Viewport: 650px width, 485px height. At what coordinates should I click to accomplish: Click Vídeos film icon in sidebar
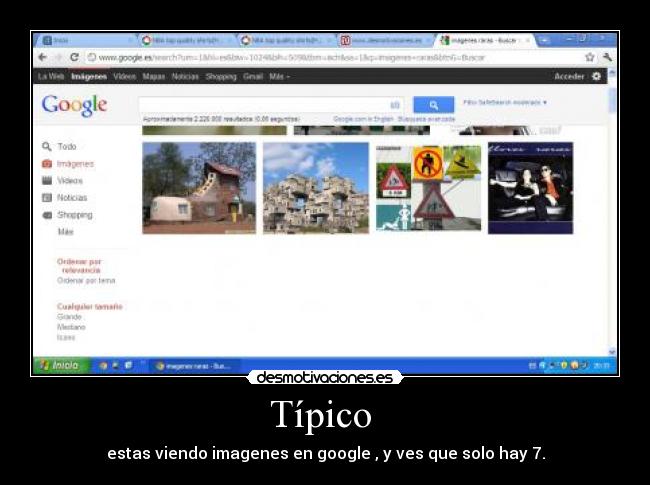click(x=47, y=180)
